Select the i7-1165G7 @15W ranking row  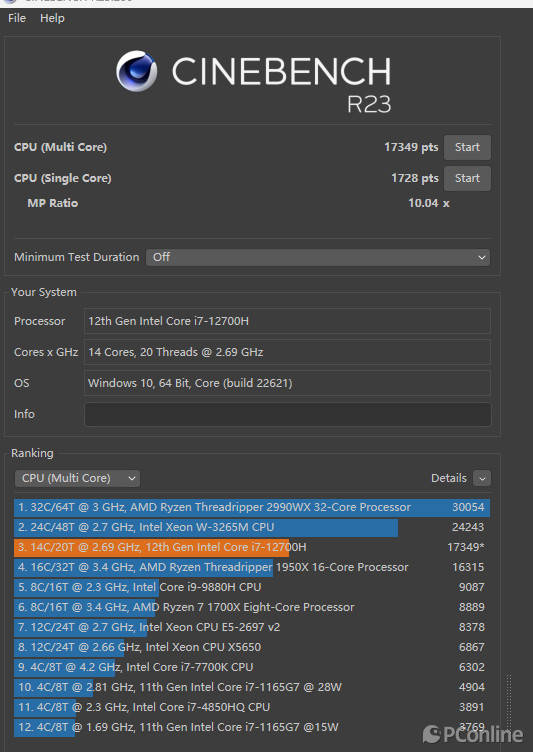[x=252, y=728]
